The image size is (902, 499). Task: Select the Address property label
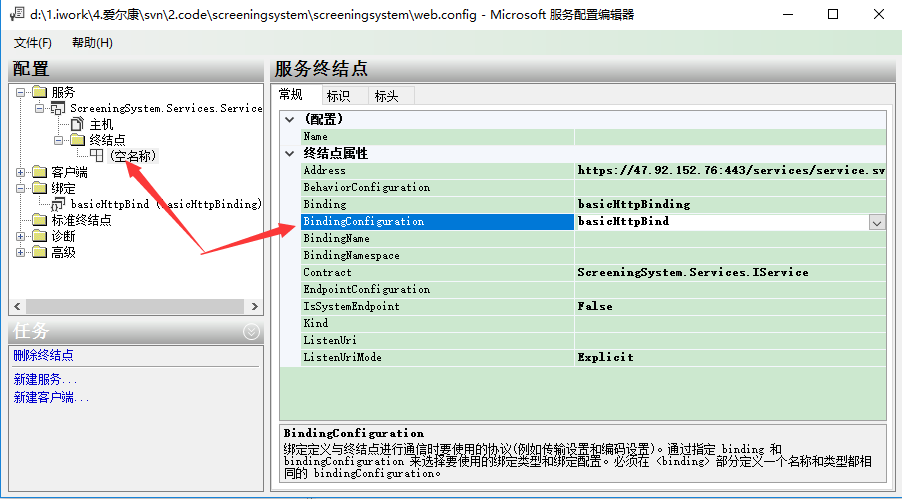[324, 170]
